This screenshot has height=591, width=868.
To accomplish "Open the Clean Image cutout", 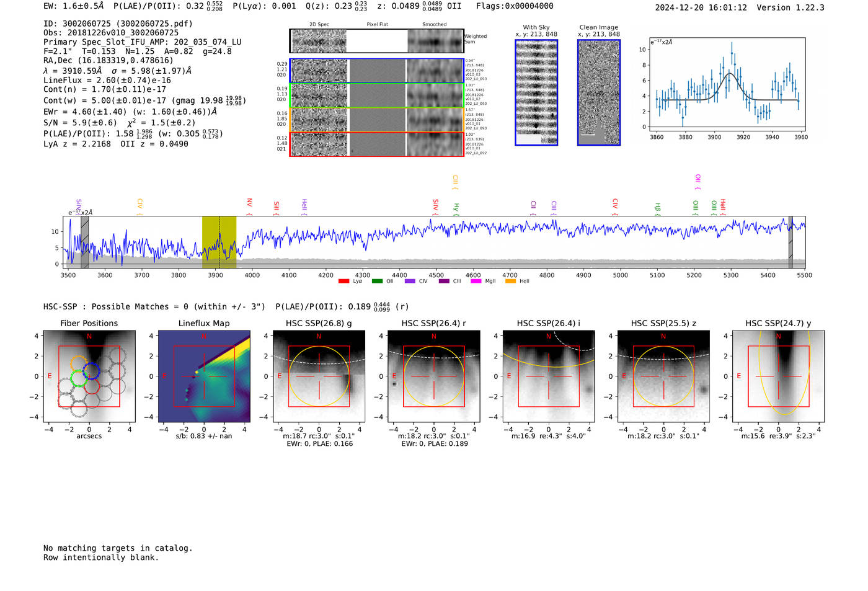I will (599, 92).
